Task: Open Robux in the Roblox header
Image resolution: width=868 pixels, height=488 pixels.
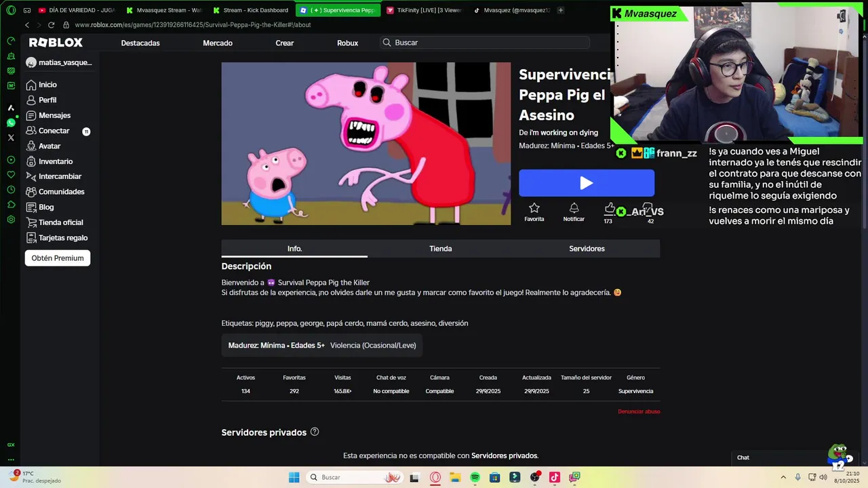Action: click(348, 43)
